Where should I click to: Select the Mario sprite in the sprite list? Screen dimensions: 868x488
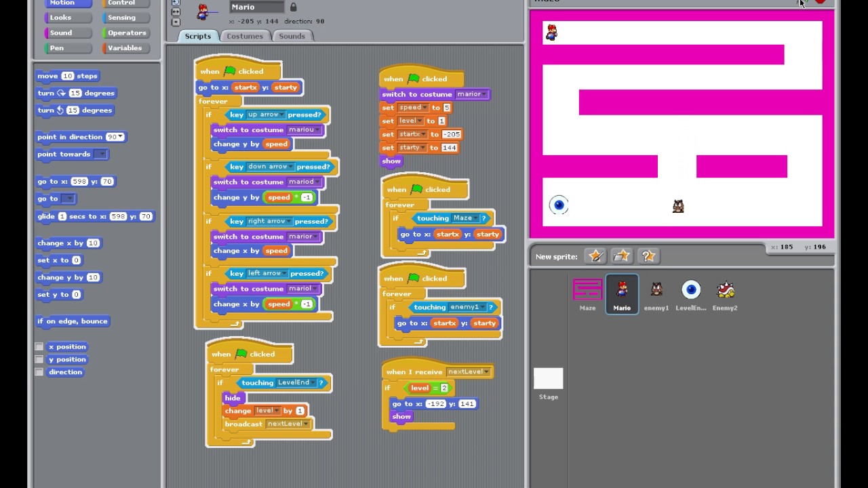click(x=622, y=295)
